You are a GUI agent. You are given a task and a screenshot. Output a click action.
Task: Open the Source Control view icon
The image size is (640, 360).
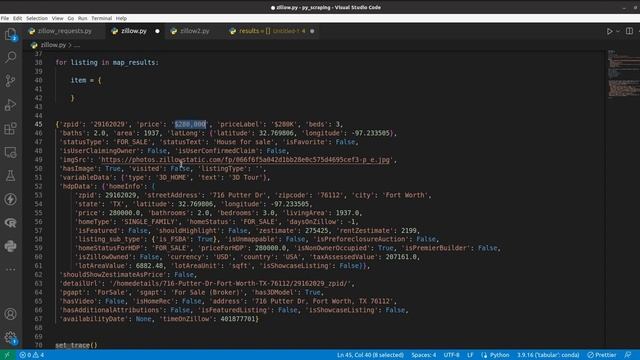(x=11, y=80)
